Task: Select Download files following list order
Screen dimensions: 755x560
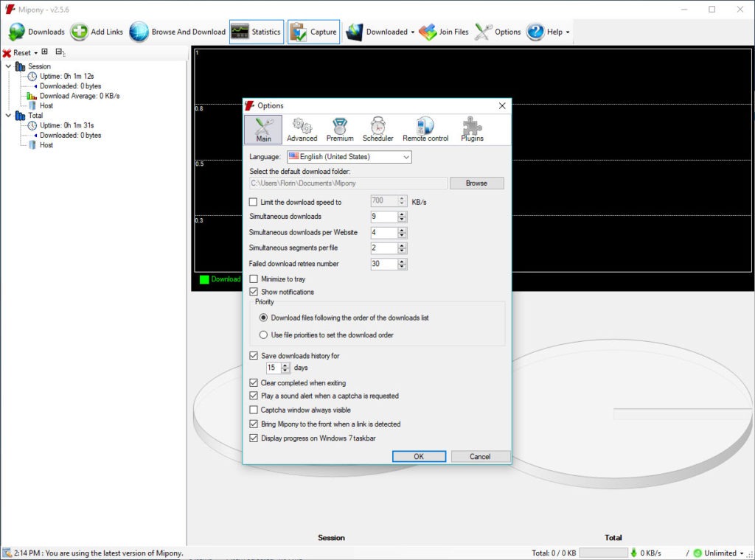Action: pyautogui.click(x=263, y=318)
